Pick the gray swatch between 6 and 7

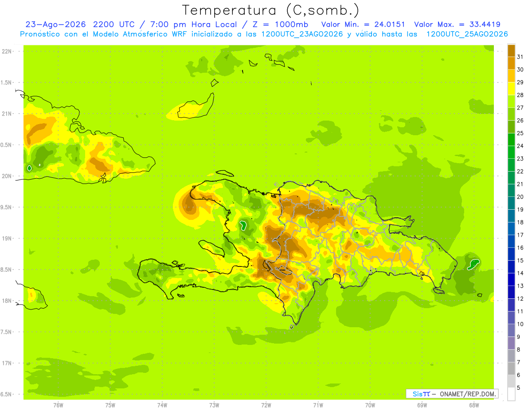coord(511,369)
